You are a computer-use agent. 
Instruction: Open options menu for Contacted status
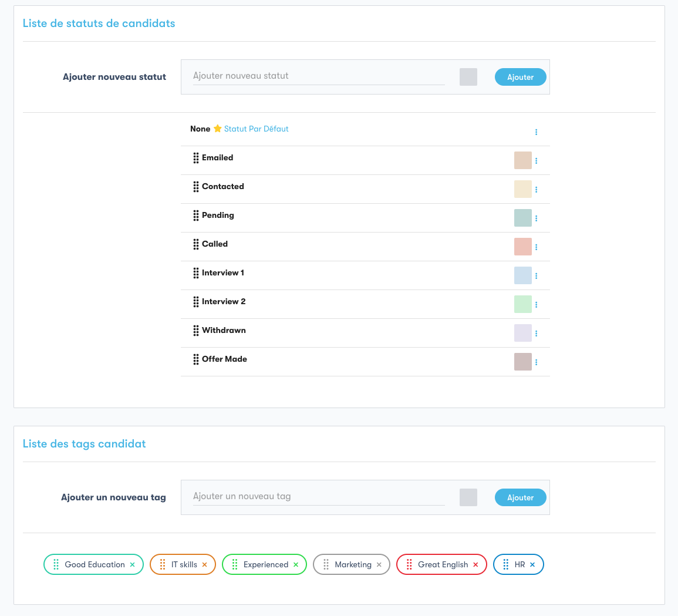pos(537,190)
